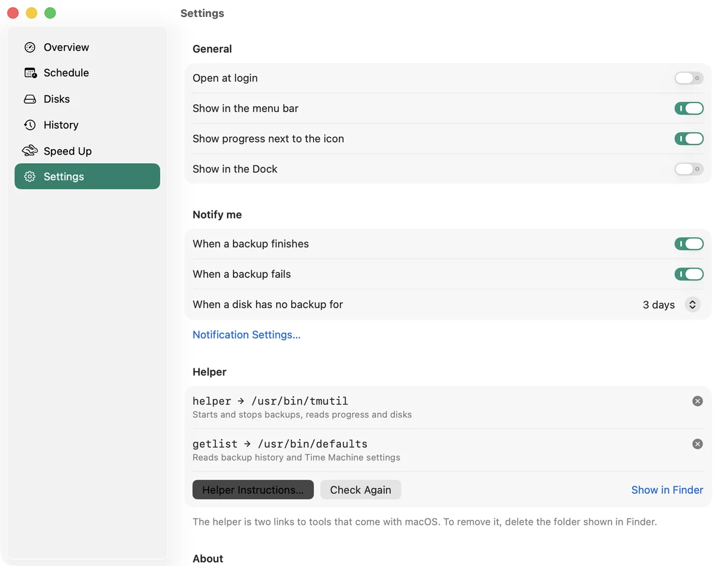Viewport: 728px width, 566px height.
Task: Switch to the Speed Up section
Action: click(87, 151)
